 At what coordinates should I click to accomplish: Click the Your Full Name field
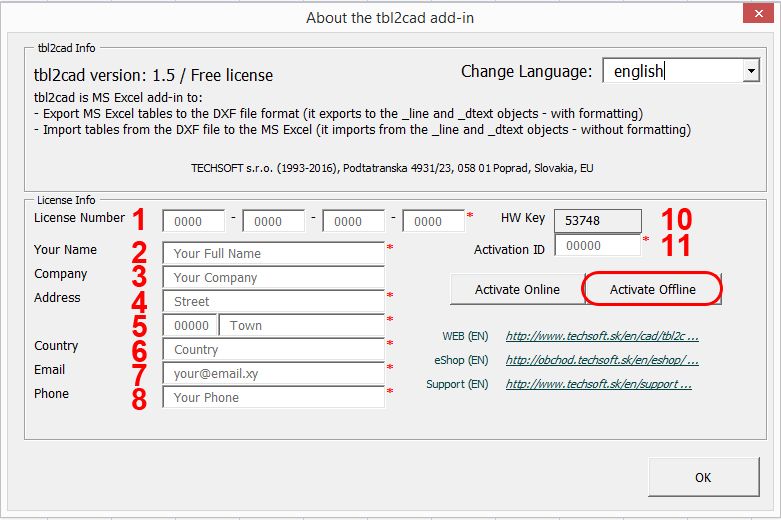coord(273,254)
